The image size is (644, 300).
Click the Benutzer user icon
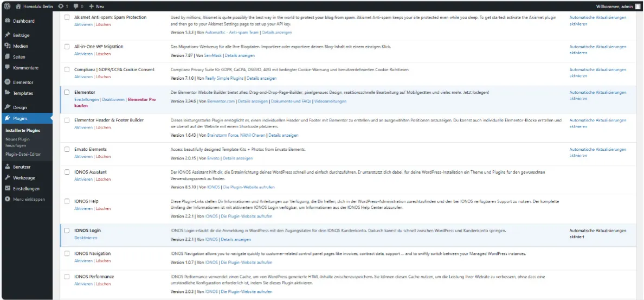point(8,167)
